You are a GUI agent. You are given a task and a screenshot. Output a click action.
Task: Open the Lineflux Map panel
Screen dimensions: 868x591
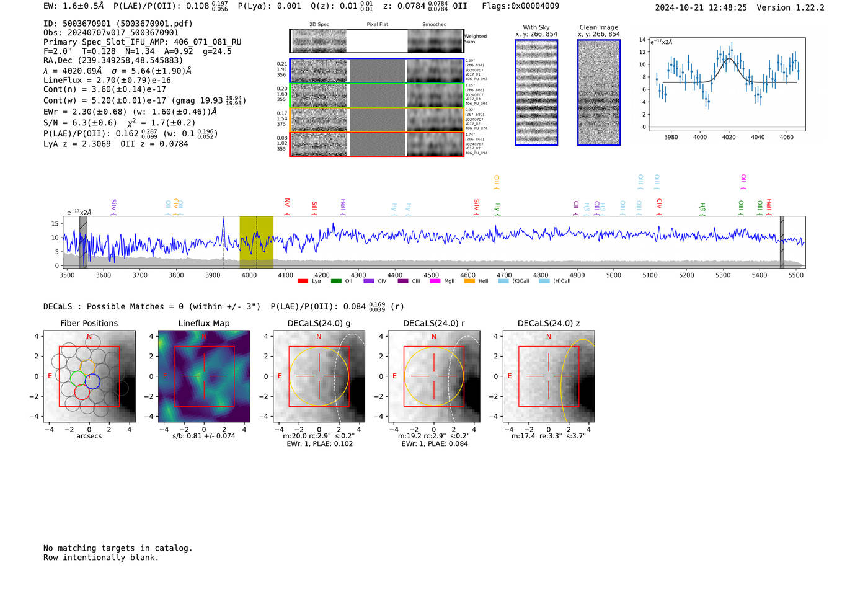point(204,376)
